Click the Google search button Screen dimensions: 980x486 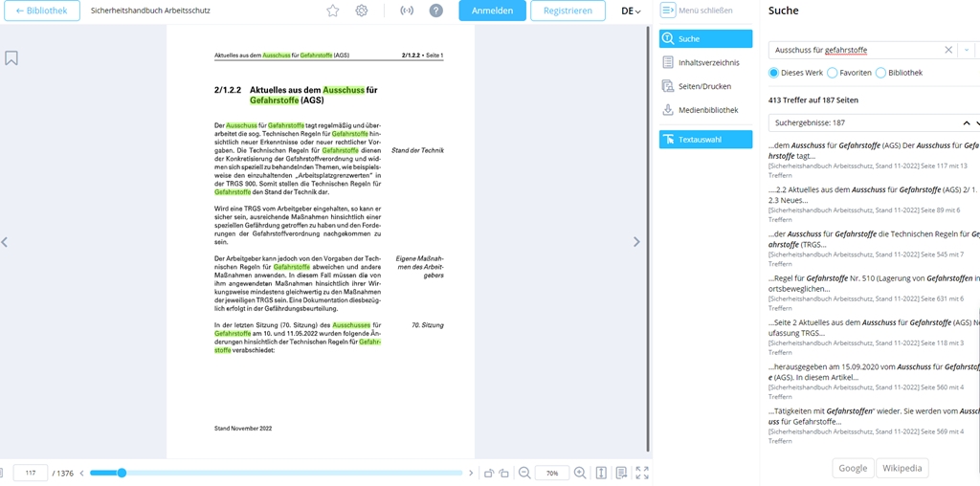pyautogui.click(x=853, y=468)
